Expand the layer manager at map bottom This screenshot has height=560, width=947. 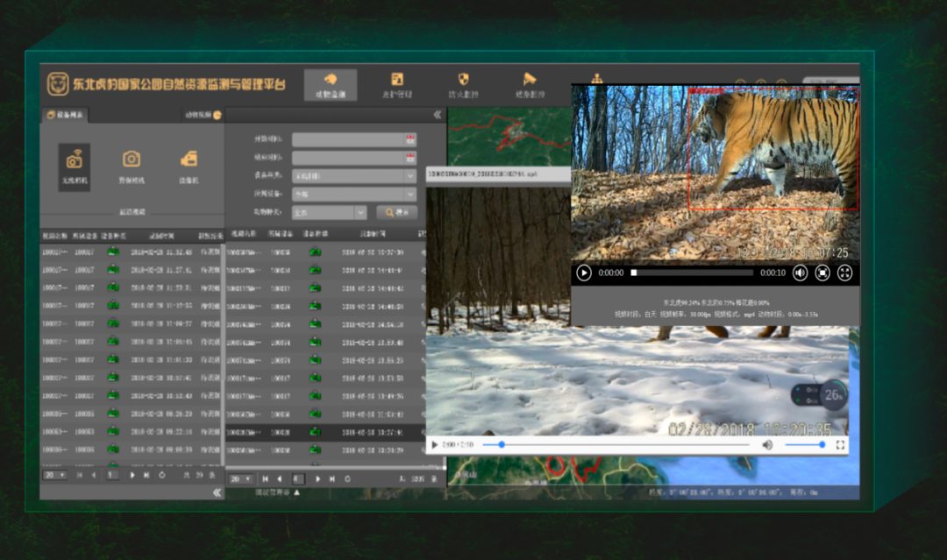278,493
